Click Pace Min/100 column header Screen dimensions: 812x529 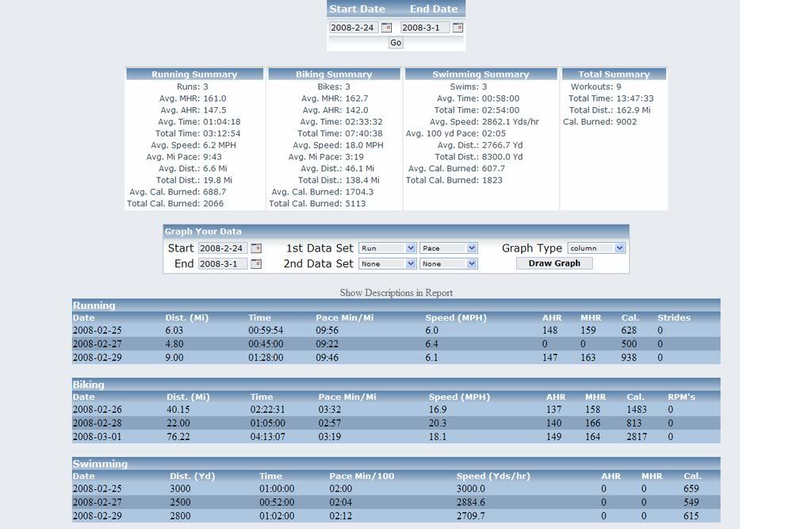click(362, 476)
